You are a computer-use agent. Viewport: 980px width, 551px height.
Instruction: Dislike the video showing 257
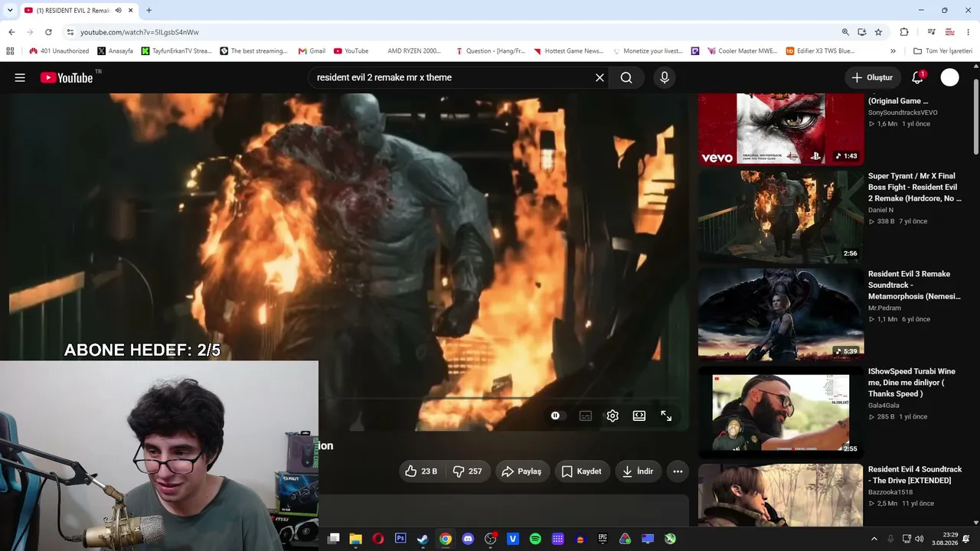[467, 471]
